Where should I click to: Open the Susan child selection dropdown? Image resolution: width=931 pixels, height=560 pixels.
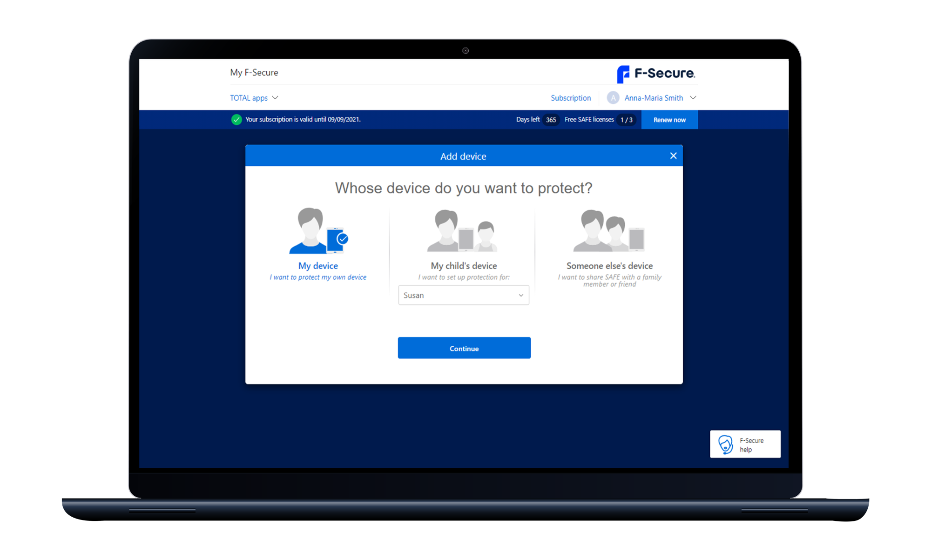point(464,295)
